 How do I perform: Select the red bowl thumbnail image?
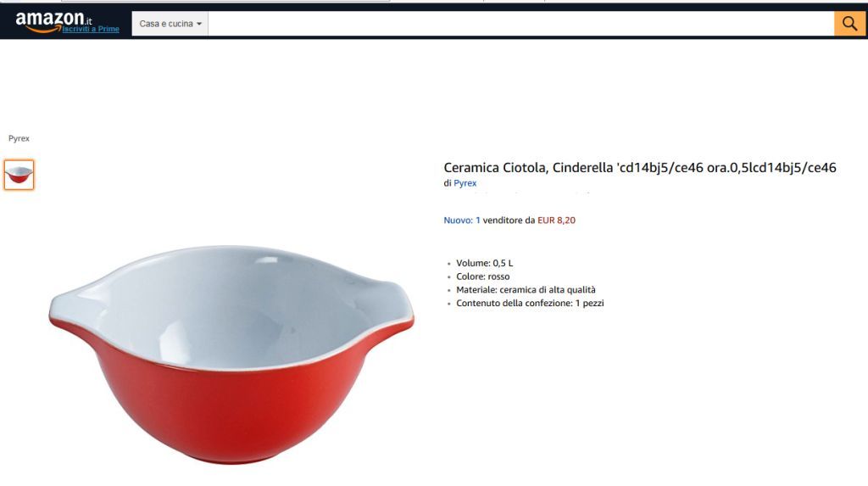click(x=19, y=175)
